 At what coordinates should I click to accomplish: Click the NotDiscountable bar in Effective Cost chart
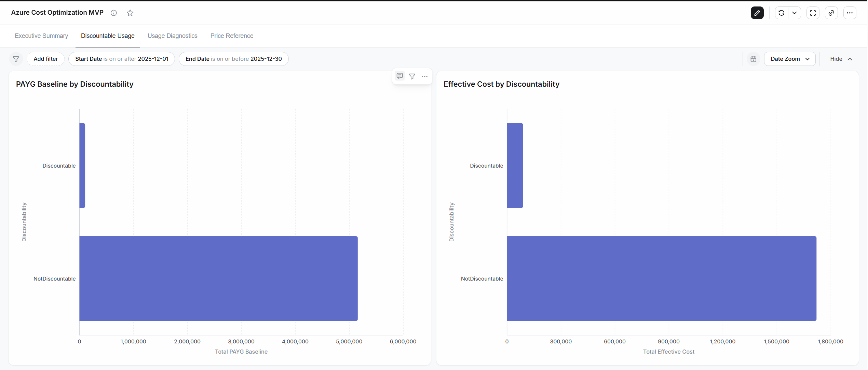tap(662, 279)
